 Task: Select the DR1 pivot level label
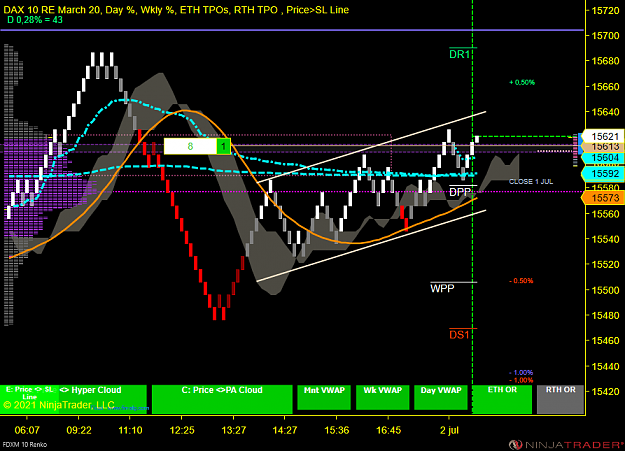[460, 54]
